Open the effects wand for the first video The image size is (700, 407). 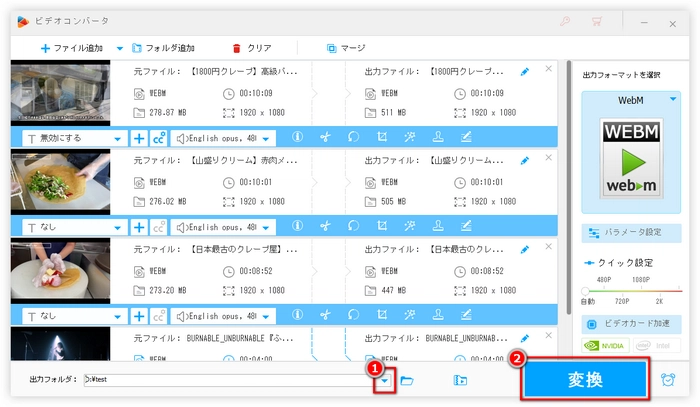pyautogui.click(x=410, y=138)
